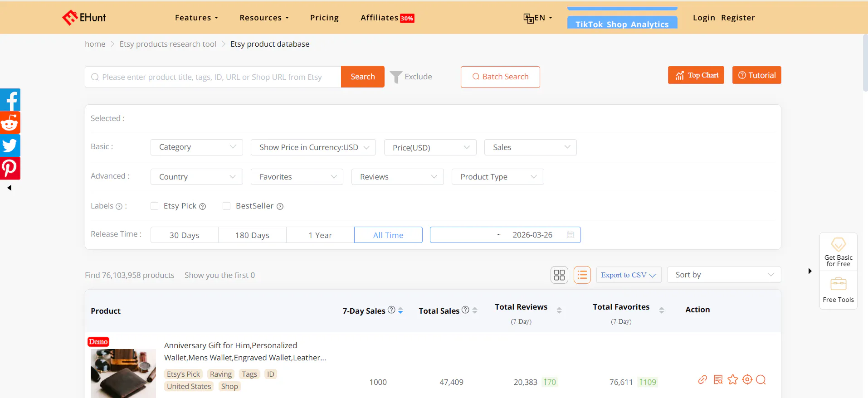Screen dimensions: 868x398
Task: Switch to list view layout
Action: point(582,275)
